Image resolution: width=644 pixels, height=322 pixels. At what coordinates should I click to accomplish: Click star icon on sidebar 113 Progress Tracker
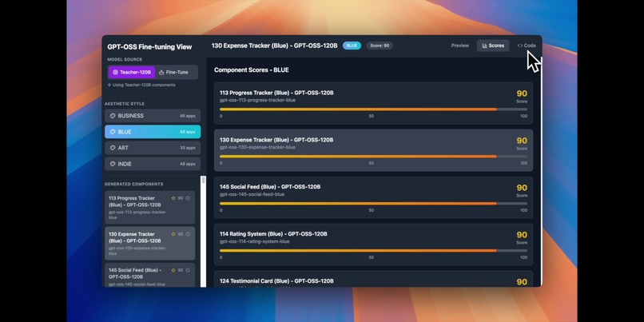click(x=173, y=198)
